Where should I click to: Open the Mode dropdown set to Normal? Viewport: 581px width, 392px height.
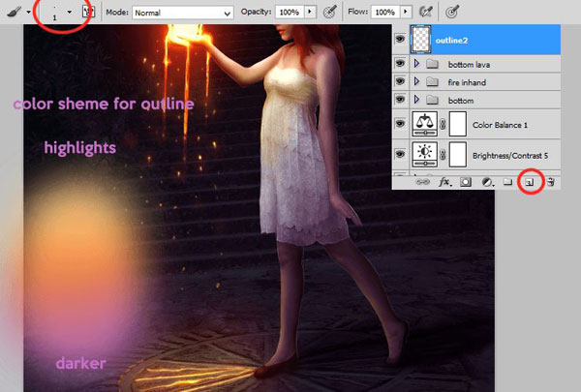(183, 13)
